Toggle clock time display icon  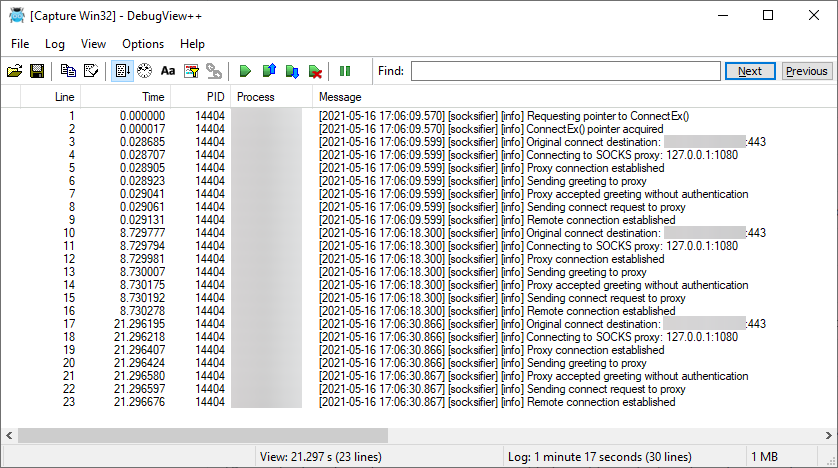click(144, 71)
